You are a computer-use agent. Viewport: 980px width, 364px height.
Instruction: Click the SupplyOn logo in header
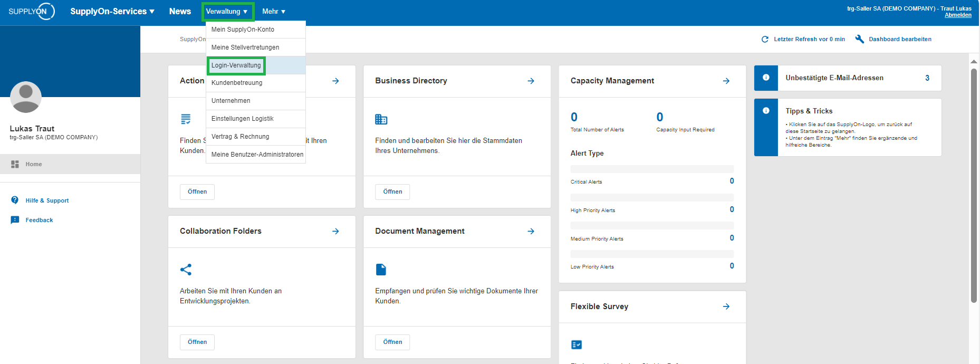pyautogui.click(x=32, y=11)
